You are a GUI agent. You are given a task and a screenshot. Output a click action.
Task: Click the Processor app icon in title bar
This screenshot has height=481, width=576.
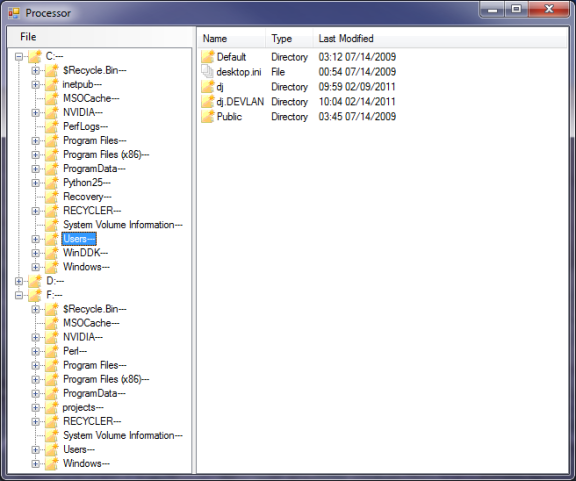click(x=14, y=13)
